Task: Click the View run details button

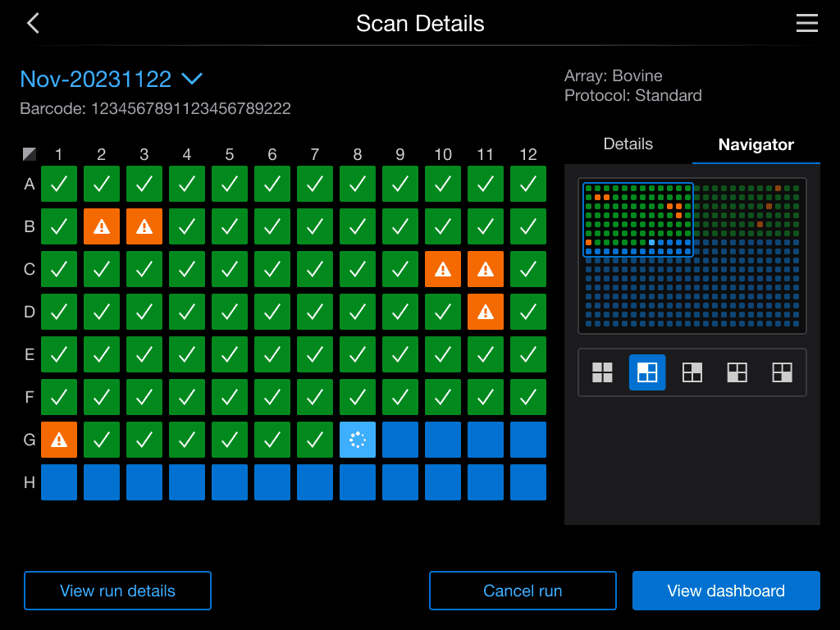Action: tap(117, 591)
